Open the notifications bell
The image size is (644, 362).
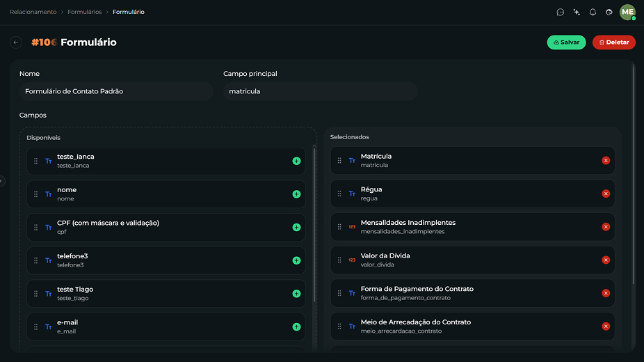[x=593, y=13]
